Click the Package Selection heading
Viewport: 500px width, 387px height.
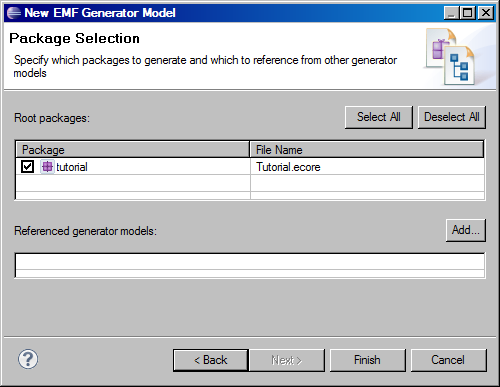click(74, 38)
